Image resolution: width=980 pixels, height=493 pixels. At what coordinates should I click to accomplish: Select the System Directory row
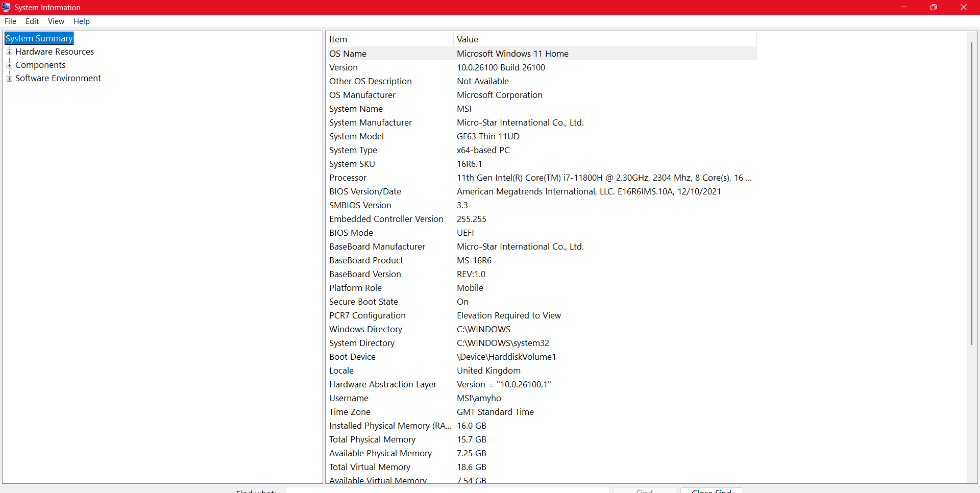click(x=542, y=343)
